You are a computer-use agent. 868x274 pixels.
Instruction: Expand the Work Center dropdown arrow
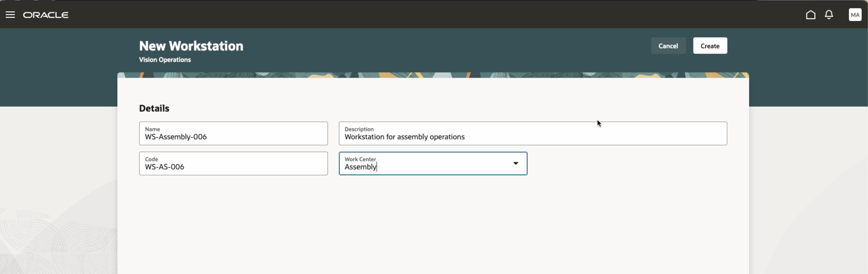pos(515,164)
